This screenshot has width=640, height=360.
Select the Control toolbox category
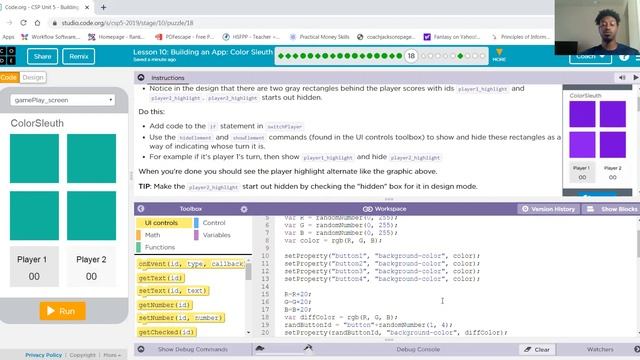click(214, 223)
